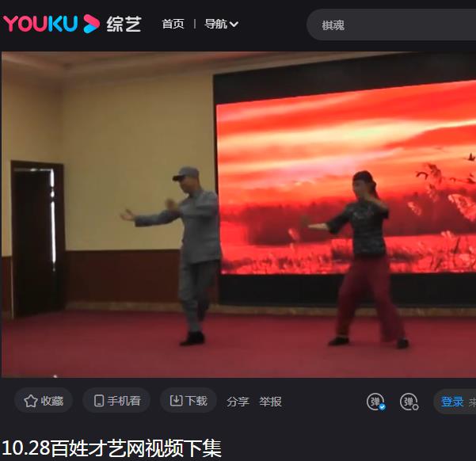Click the YOUKU logo

pos(41,24)
